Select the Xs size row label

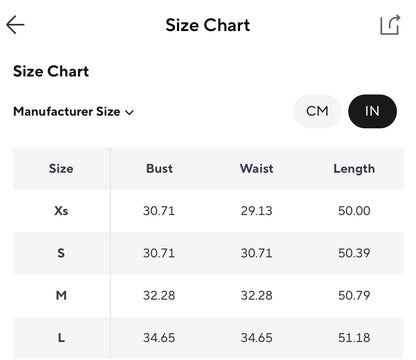tap(61, 211)
